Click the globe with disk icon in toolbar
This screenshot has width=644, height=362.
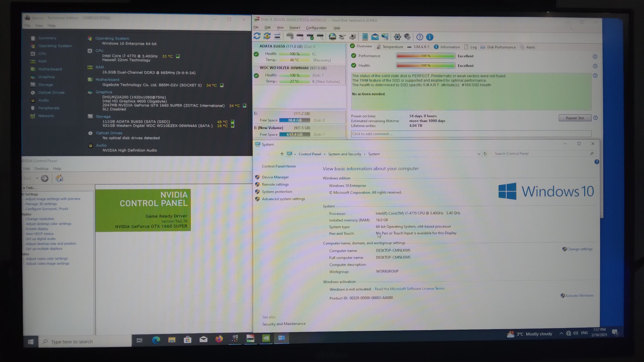click(332, 37)
